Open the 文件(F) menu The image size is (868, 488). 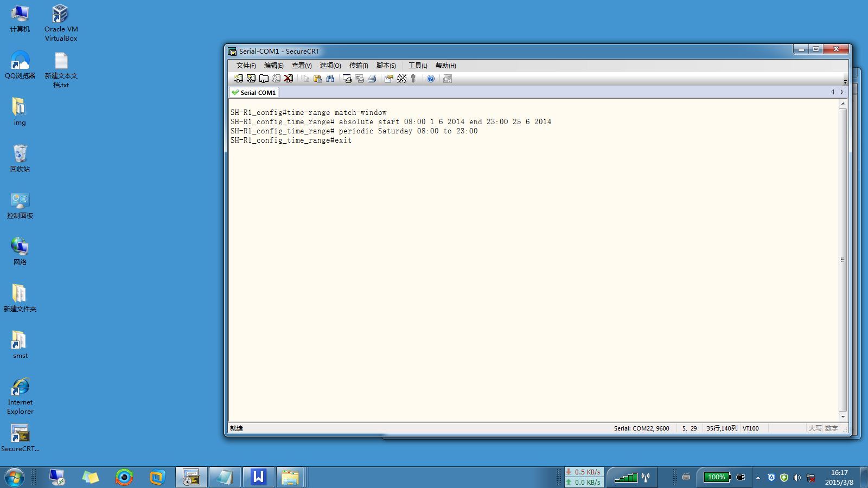246,66
